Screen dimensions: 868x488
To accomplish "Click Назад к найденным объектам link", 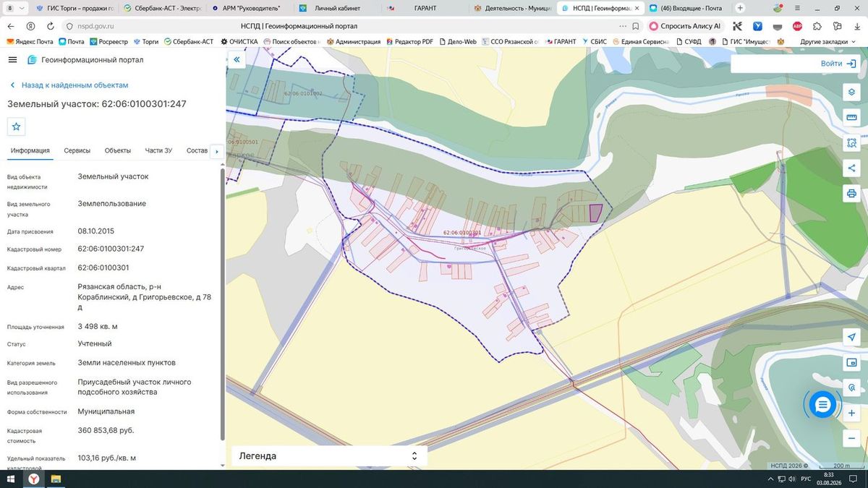I will [69, 85].
